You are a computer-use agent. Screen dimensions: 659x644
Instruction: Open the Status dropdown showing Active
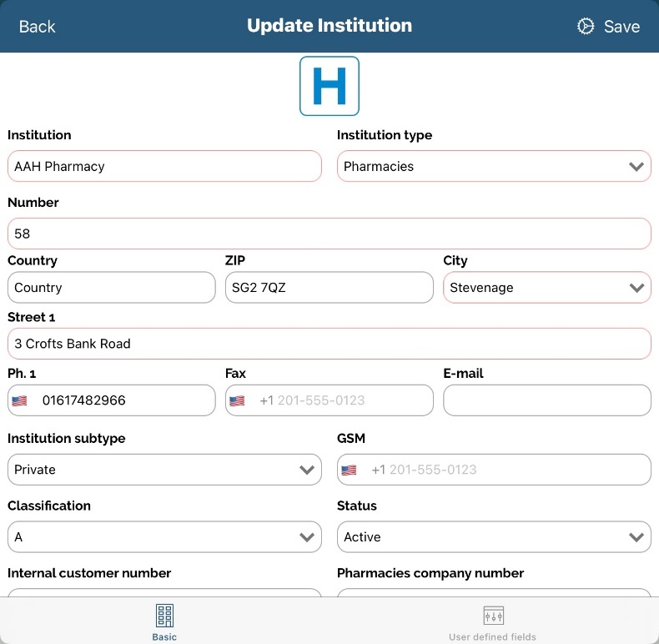[494, 537]
